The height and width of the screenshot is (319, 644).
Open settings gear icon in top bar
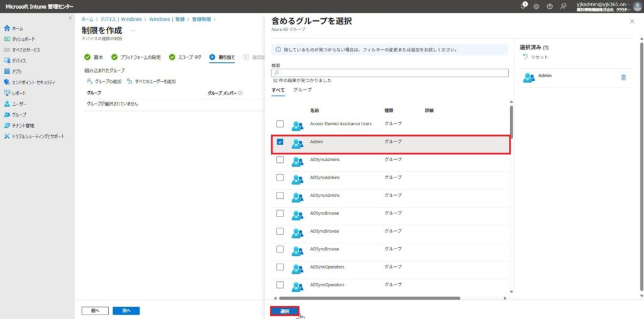(x=536, y=6)
